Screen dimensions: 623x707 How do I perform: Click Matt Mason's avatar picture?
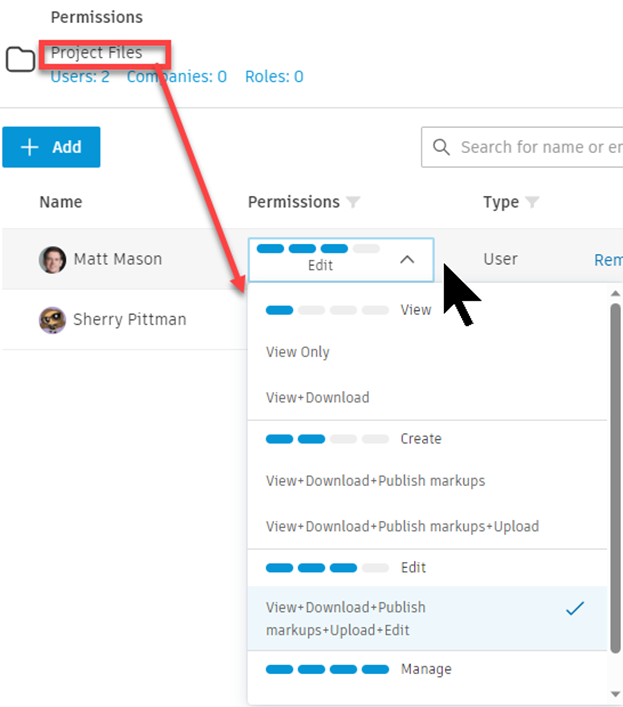click(x=52, y=260)
